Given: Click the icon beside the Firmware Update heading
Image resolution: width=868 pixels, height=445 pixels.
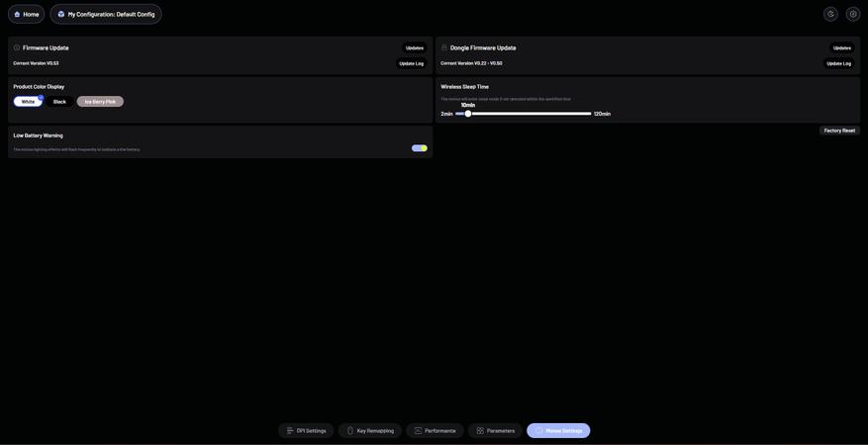Looking at the screenshot, I should [17, 48].
